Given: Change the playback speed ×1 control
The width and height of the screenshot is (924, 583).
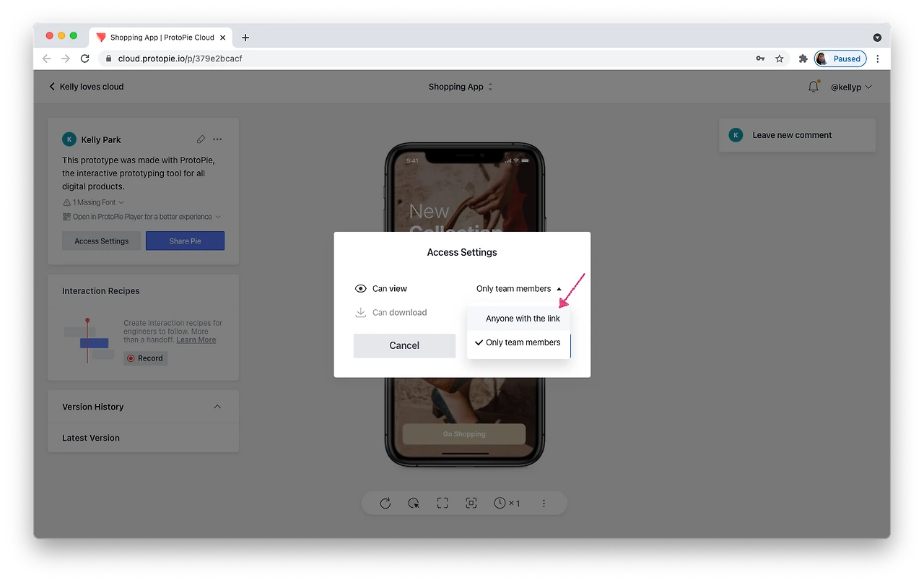Looking at the screenshot, I should click(507, 504).
